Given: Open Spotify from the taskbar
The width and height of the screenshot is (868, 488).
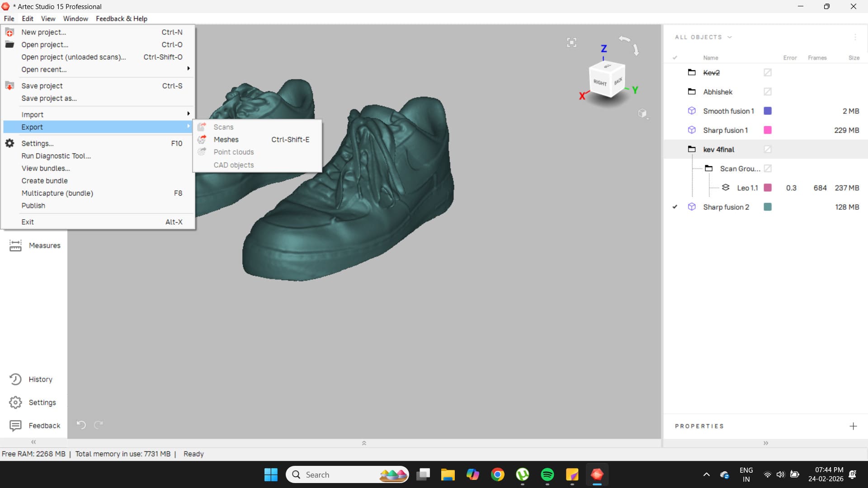Looking at the screenshot, I should click(x=547, y=474).
